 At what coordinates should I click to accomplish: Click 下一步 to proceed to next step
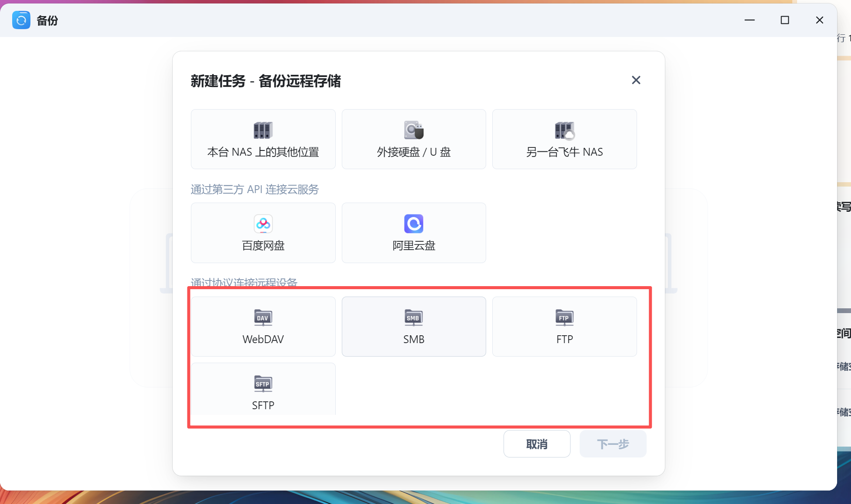[x=613, y=444]
